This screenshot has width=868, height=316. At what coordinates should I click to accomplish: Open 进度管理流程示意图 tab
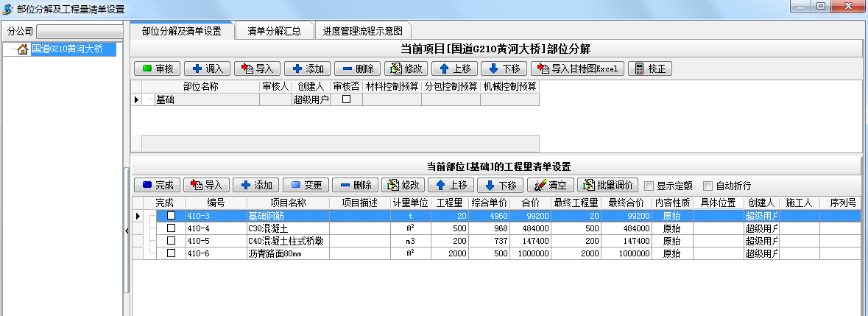[362, 31]
